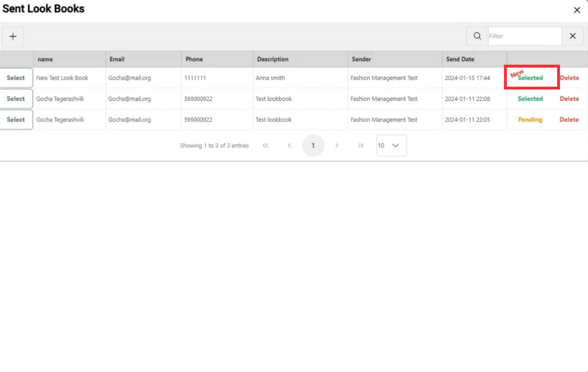588x372 pixels.
Task: Select the row sent 2024-01-11 22:08
Action: 16,99
